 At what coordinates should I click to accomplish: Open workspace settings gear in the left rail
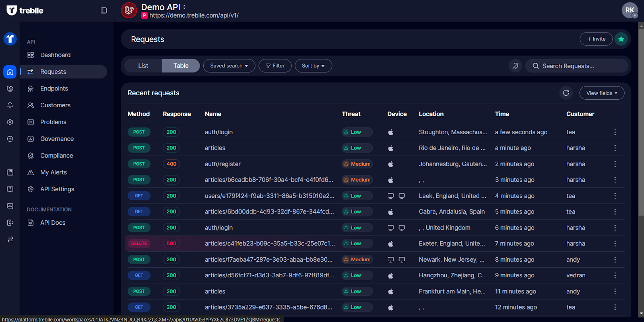[x=10, y=122]
